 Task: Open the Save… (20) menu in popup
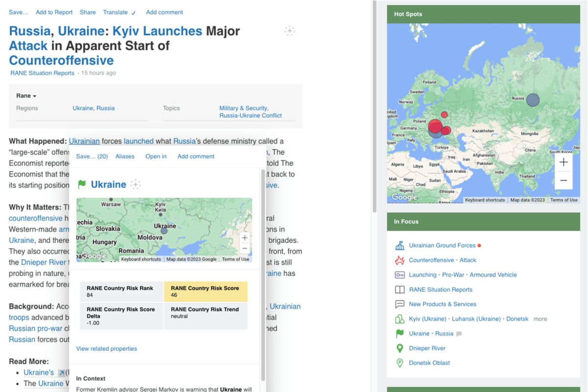point(92,157)
